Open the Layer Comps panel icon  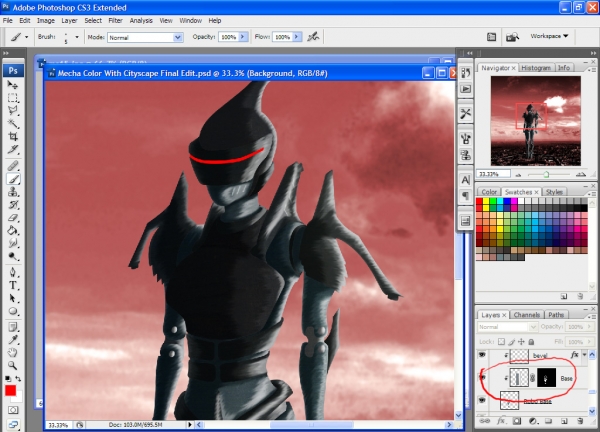click(466, 221)
